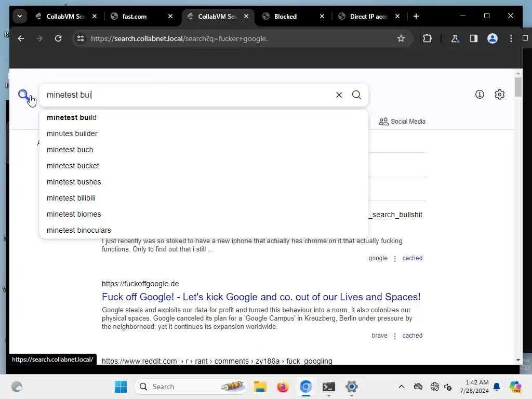Close the active CollabVM Search tab
532x399 pixels.
point(246,16)
